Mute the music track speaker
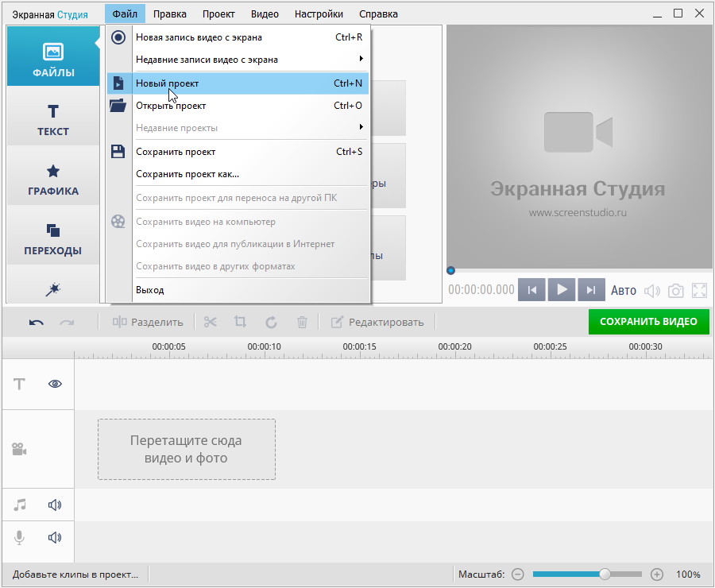This screenshot has width=715, height=588. [x=55, y=505]
